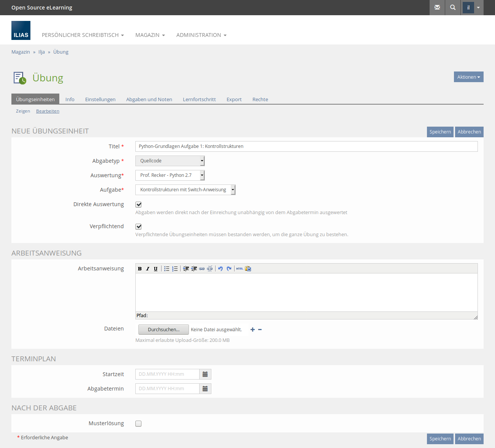The height and width of the screenshot is (448, 495).
Task: Toggle the Verpflichtend checkbox
Action: (x=139, y=227)
